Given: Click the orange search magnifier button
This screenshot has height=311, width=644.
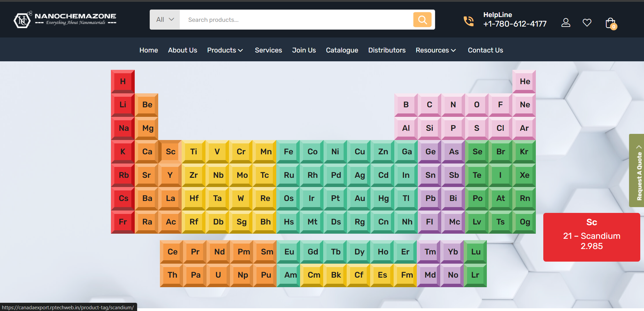Looking at the screenshot, I should pos(422,20).
